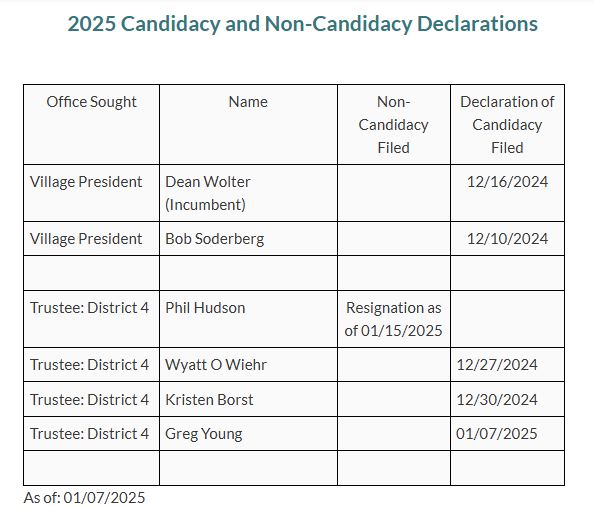Click the 2025 Candidacy and Non-Candidacy Declarations heading

click(x=302, y=24)
